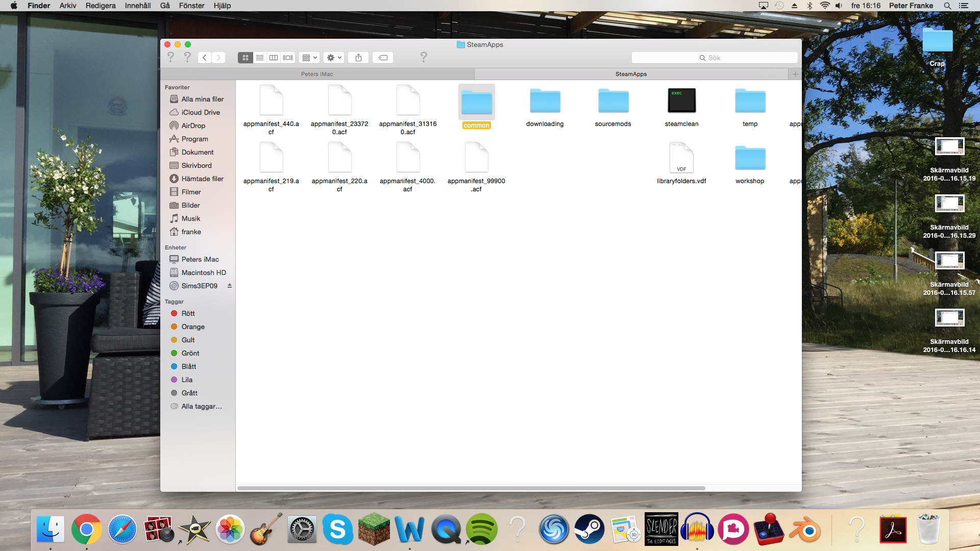Add a new tab with plus button
The height and width of the screenshot is (551, 980).
tap(795, 74)
